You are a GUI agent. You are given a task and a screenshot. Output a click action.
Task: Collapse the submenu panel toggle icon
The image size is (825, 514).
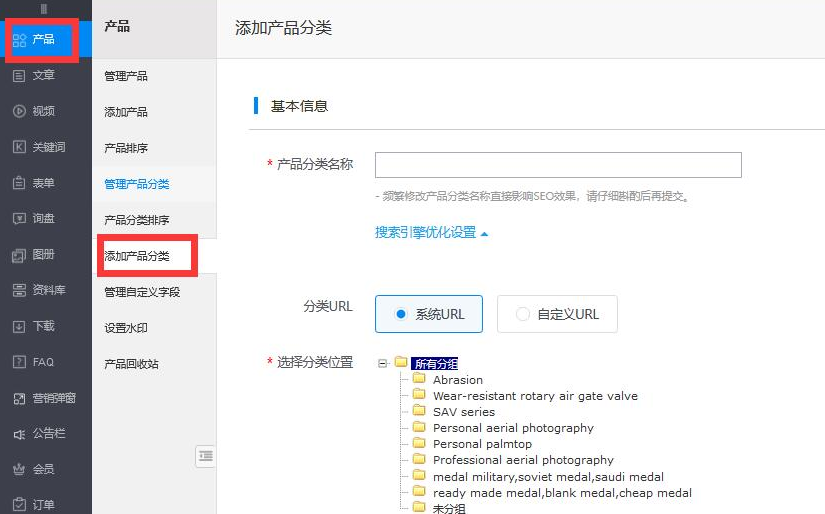[x=206, y=456]
